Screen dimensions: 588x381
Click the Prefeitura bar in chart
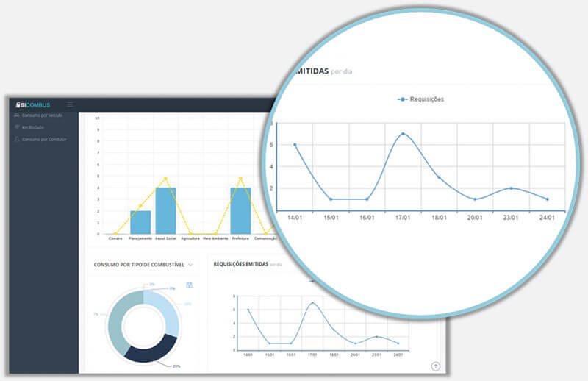click(x=240, y=210)
